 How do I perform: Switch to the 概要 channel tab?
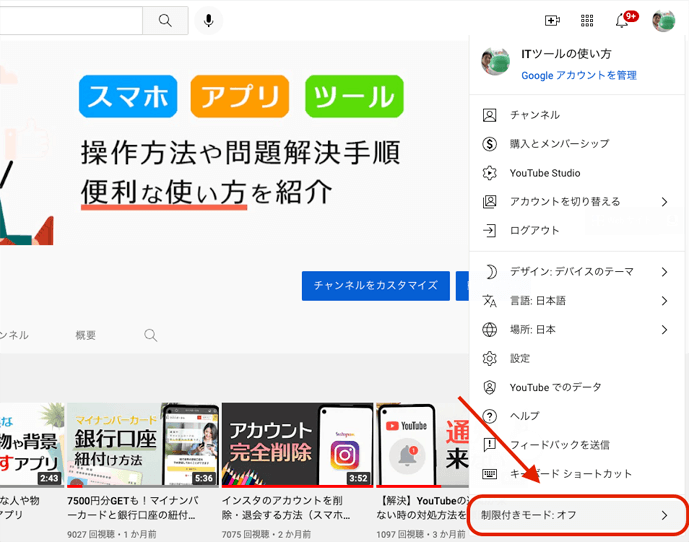[x=86, y=335]
